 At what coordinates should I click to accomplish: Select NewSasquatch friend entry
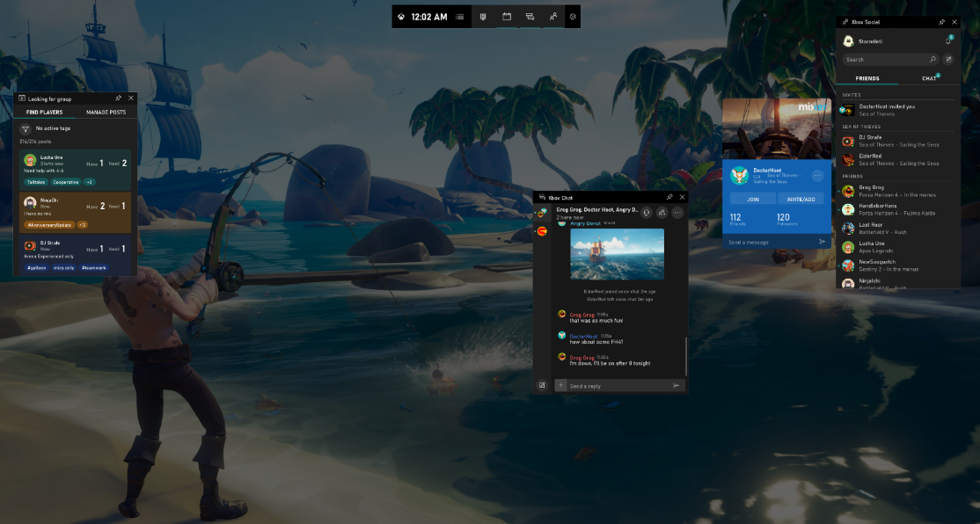898,266
